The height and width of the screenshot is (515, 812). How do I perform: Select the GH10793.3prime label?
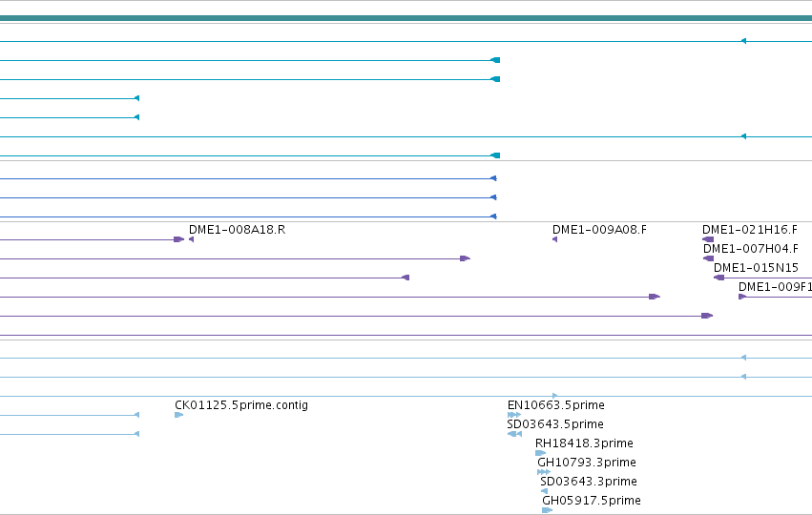coord(587,463)
